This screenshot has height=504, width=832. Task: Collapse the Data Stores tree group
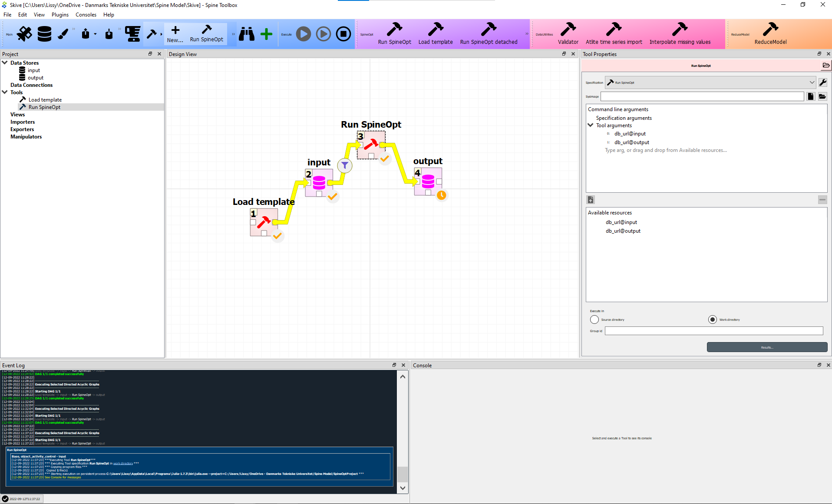point(5,63)
